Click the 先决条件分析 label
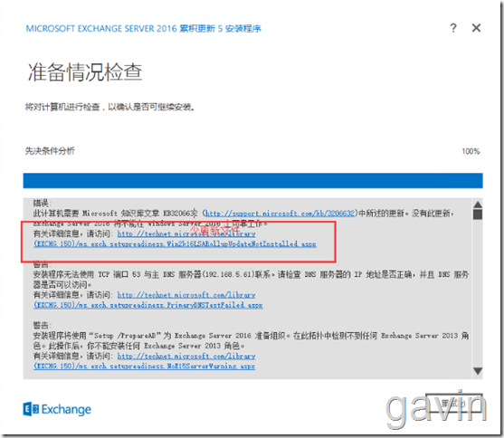Image resolution: width=504 pixels, height=438 pixels. click(50, 151)
